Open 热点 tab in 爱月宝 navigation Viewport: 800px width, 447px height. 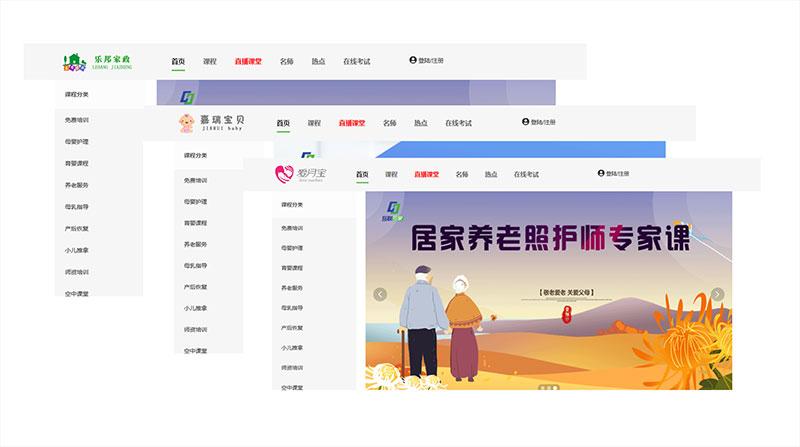pos(491,174)
